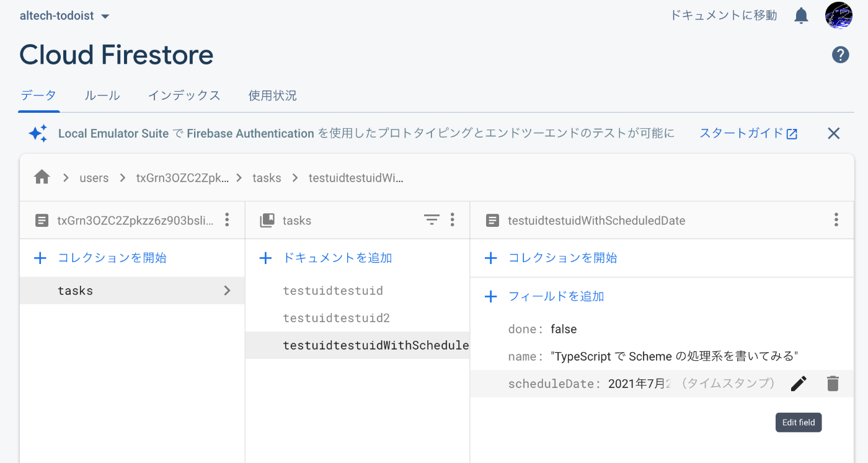The width and height of the screenshot is (868, 463).
Task: Open the tasks collection filter icon
Action: (432, 219)
